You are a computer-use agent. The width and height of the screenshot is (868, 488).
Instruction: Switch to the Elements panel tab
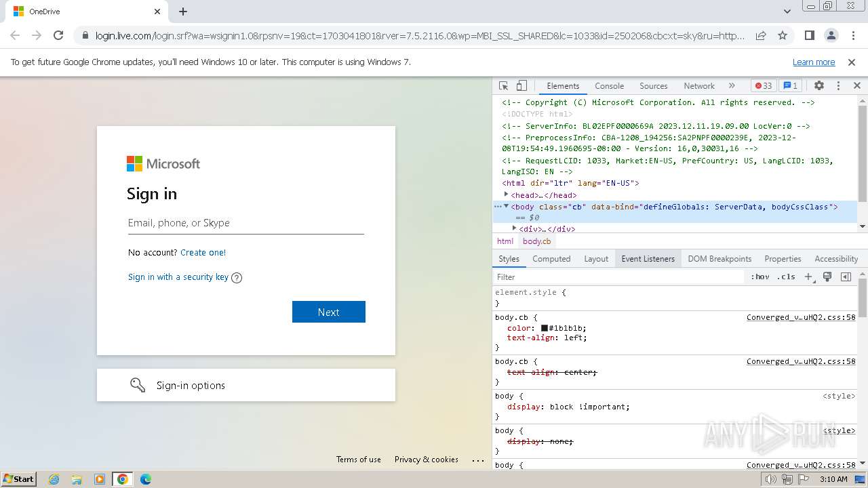tap(563, 86)
